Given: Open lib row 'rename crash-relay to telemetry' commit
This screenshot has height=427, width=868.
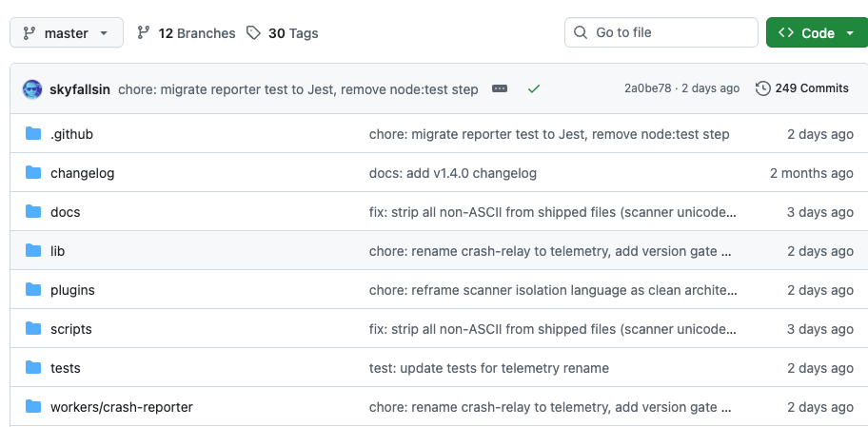Looking at the screenshot, I should (551, 251).
